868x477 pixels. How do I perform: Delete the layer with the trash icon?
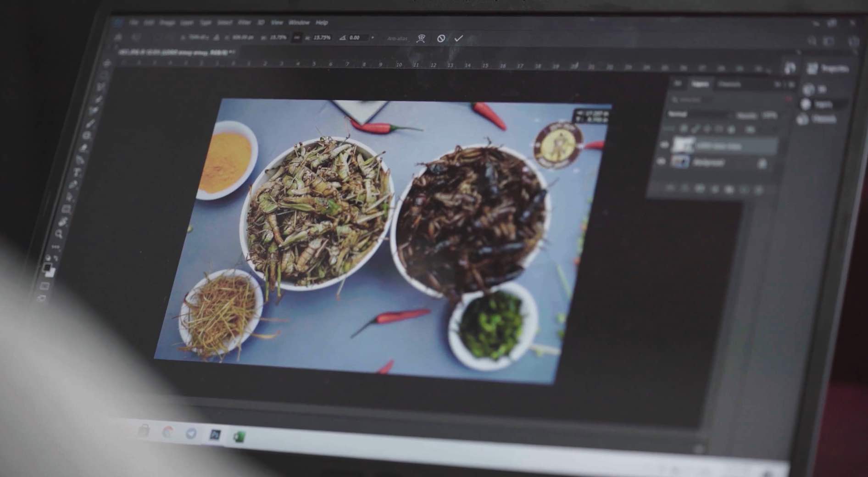758,189
